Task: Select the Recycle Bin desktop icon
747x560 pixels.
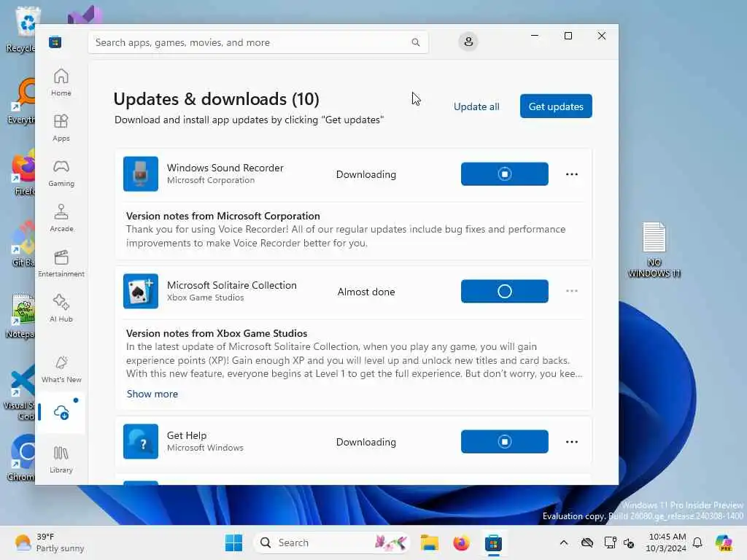Action: click(x=21, y=29)
